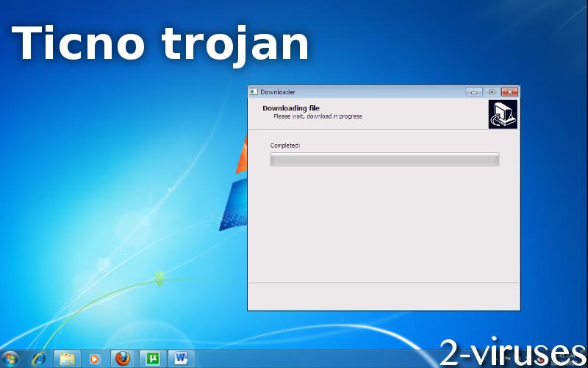The height and width of the screenshot is (368, 588).
Task: Click the Downloader window title text
Action: tap(278, 92)
